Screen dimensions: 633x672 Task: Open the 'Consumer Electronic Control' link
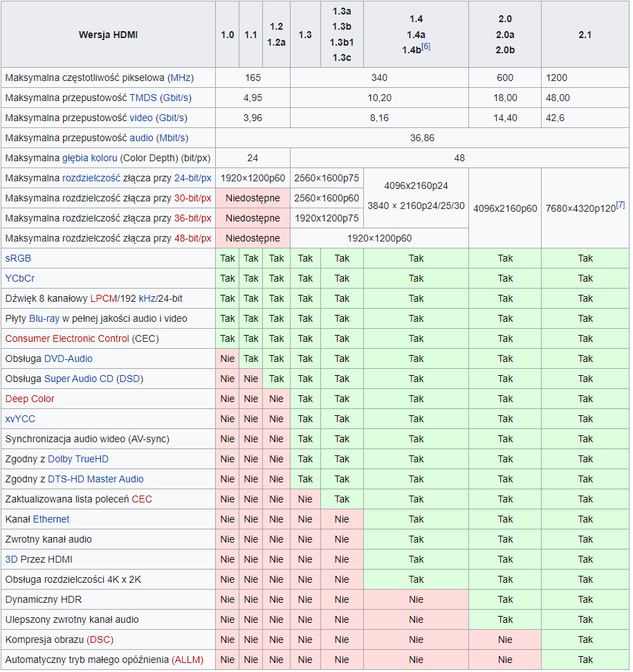[67, 339]
